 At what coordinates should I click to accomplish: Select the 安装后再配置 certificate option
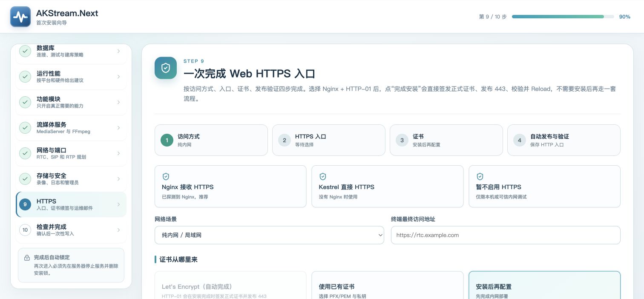[545, 285]
